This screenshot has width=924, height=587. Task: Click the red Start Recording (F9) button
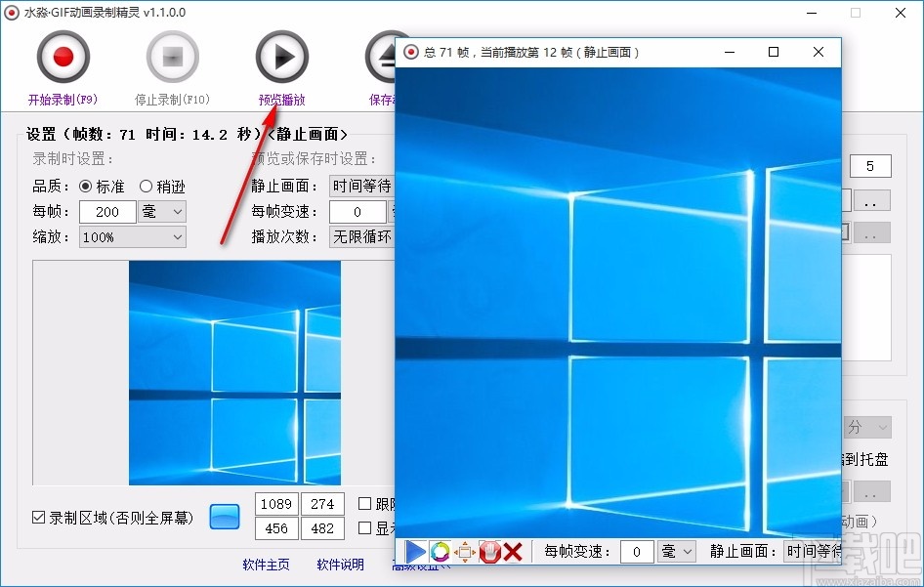point(63,57)
